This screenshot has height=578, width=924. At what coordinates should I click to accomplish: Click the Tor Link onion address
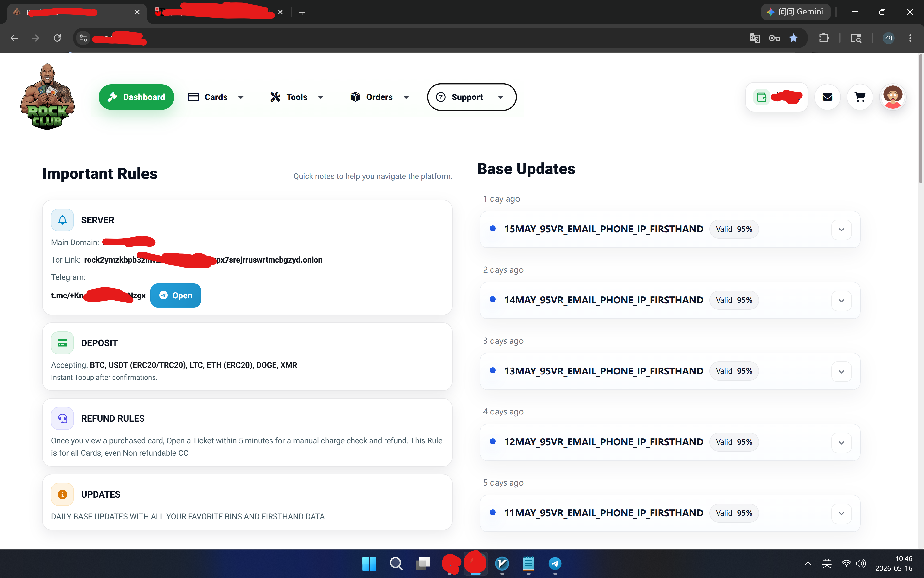[203, 260]
